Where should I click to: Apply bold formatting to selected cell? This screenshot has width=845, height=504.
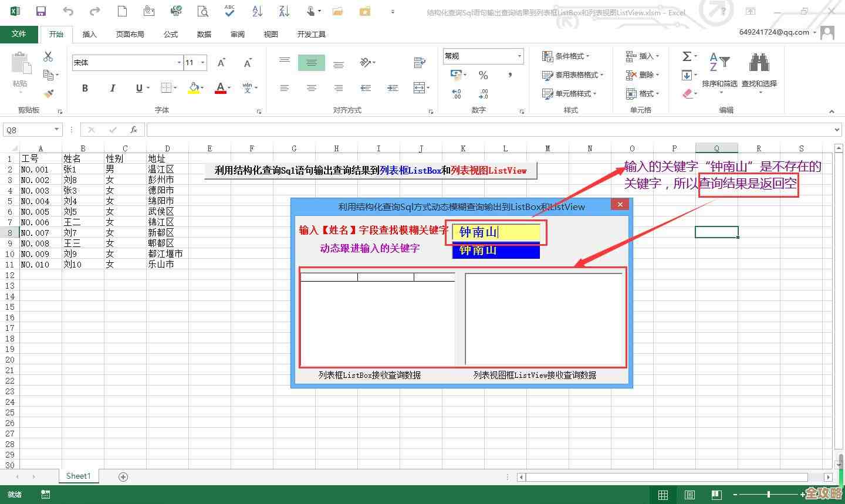[84, 88]
